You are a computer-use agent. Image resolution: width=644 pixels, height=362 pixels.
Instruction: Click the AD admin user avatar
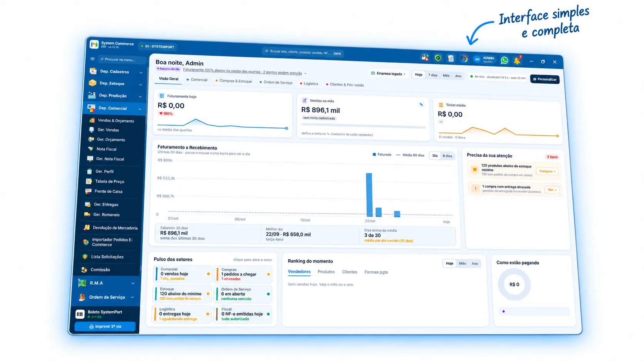coord(477,59)
